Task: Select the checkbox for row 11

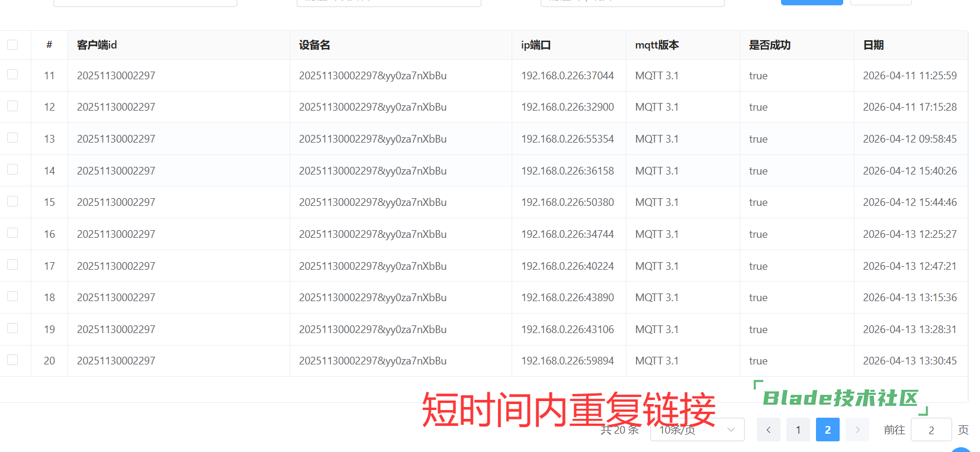Action: (x=12, y=75)
